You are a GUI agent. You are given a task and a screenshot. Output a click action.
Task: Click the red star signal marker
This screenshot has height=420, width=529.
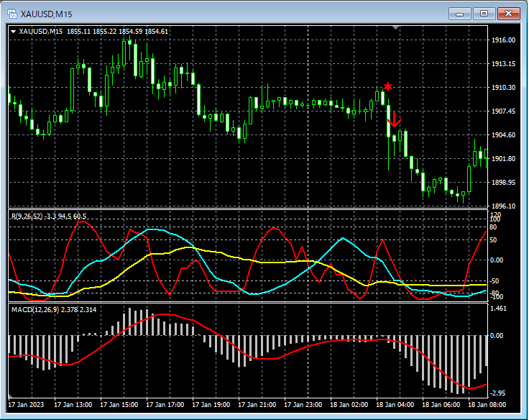[x=388, y=86]
